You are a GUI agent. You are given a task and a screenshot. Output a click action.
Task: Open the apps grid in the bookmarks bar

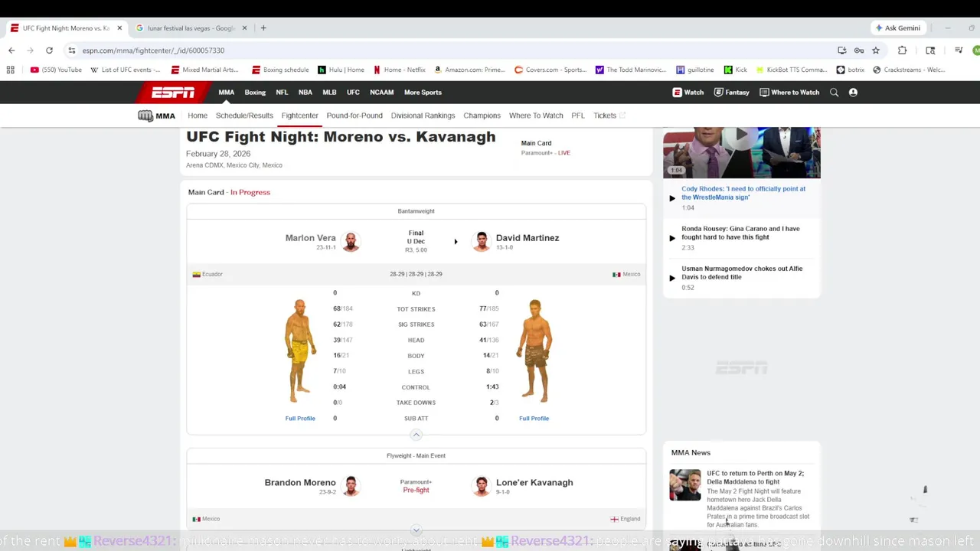tap(11, 70)
